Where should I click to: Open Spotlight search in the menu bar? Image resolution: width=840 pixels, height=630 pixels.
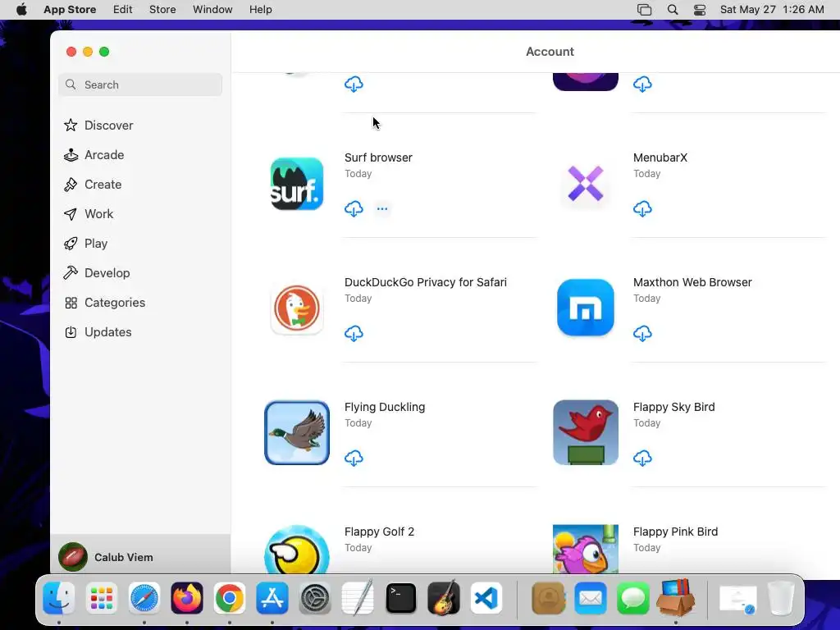673,10
